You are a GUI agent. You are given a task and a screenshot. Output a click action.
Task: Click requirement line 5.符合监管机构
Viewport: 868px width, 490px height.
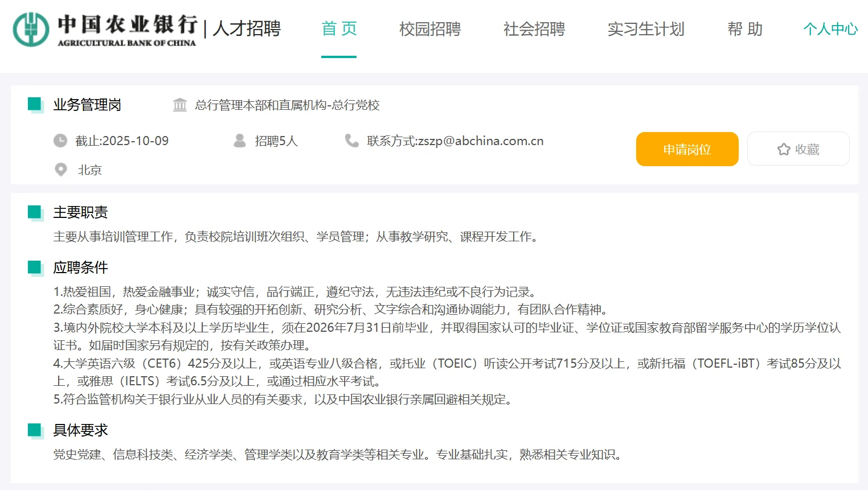(x=284, y=400)
